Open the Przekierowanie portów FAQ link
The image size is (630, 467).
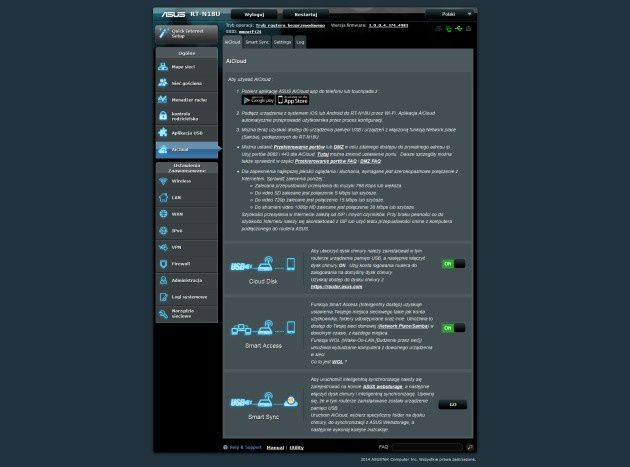pos(326,161)
